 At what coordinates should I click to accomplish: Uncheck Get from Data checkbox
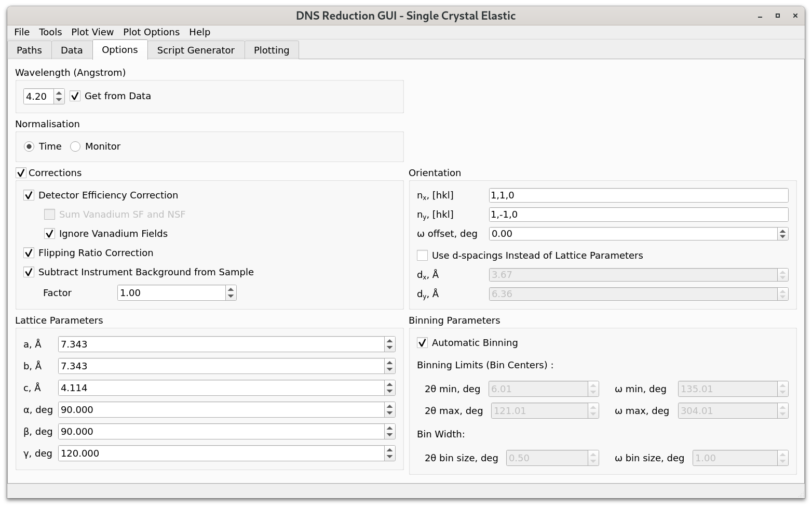pos(75,96)
